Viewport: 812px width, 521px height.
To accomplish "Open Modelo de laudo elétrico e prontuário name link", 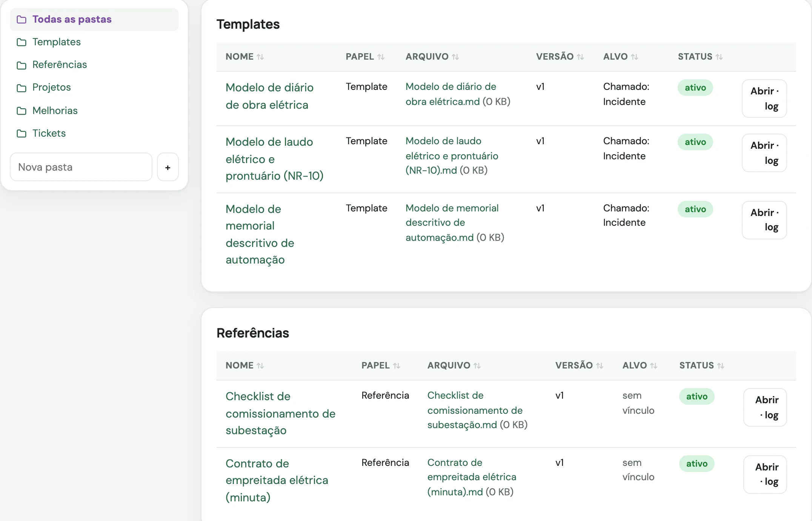I will coord(274,159).
